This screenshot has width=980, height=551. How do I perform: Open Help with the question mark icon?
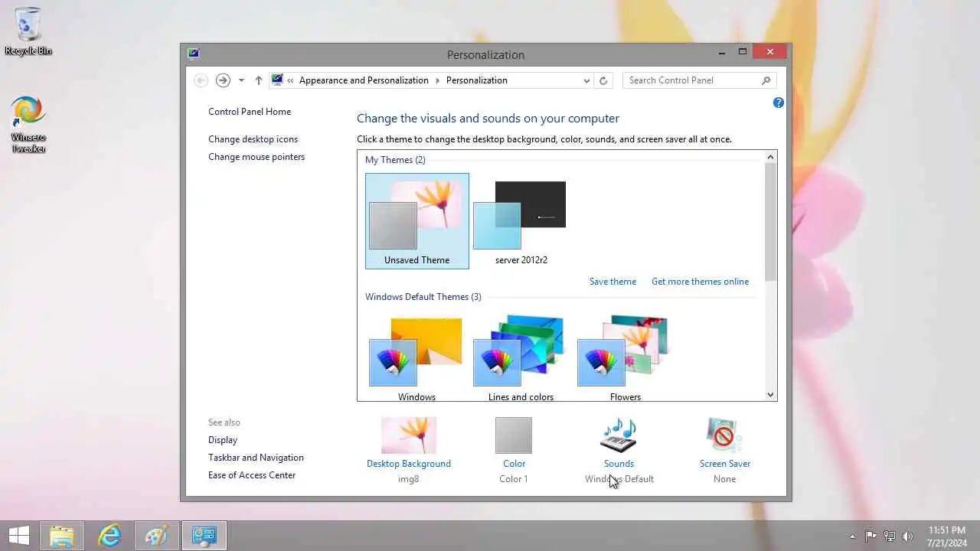(779, 103)
